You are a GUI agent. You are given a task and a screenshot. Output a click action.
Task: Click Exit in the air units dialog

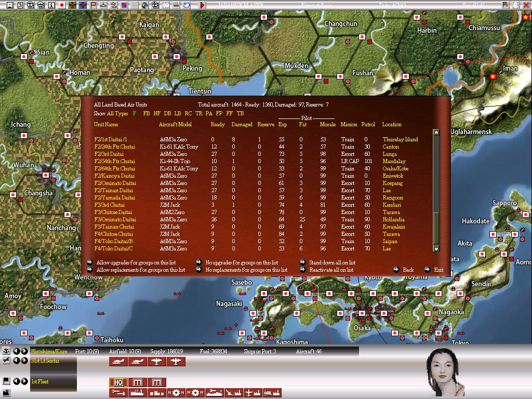pyautogui.click(x=438, y=270)
